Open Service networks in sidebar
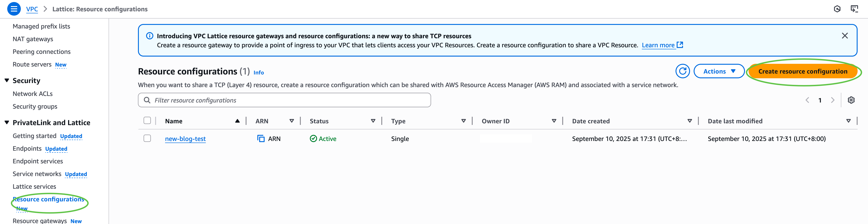 point(37,174)
